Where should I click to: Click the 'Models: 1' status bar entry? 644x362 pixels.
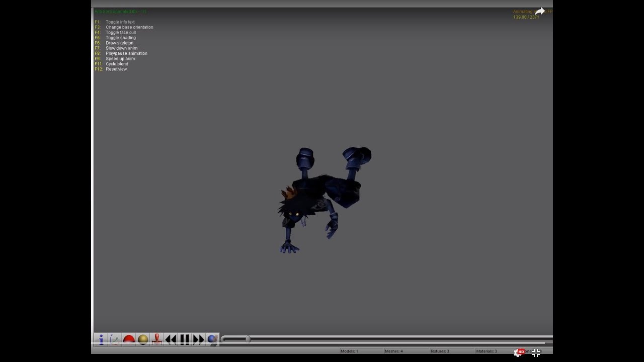350,351
